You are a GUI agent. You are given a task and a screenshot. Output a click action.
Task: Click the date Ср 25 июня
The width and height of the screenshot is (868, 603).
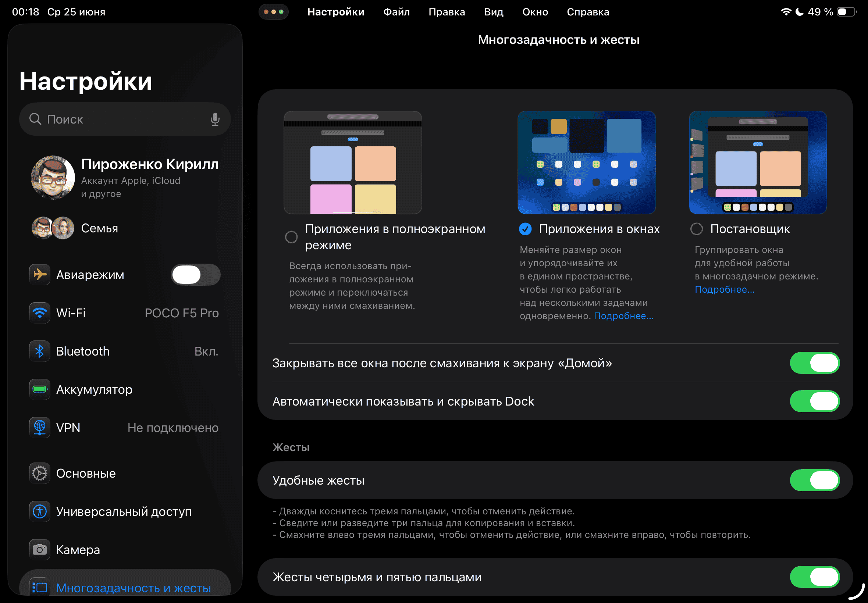(x=76, y=12)
